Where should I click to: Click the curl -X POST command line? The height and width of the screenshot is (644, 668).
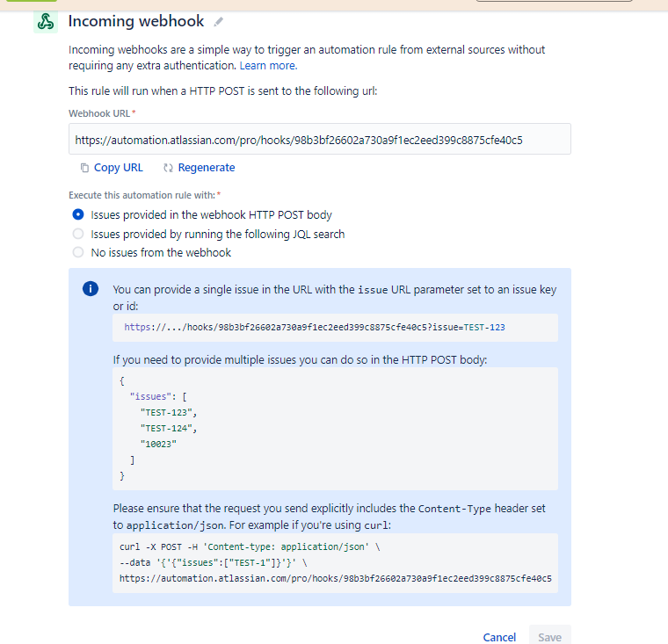pos(250,546)
